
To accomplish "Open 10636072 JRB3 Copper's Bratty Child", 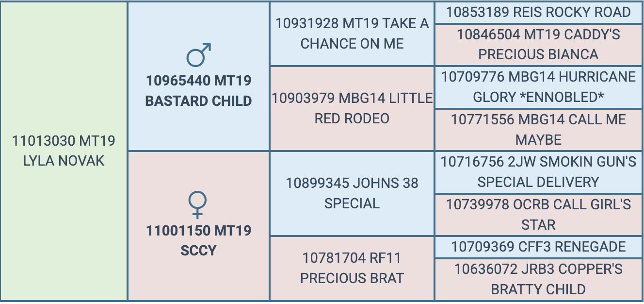I will [538, 279].
